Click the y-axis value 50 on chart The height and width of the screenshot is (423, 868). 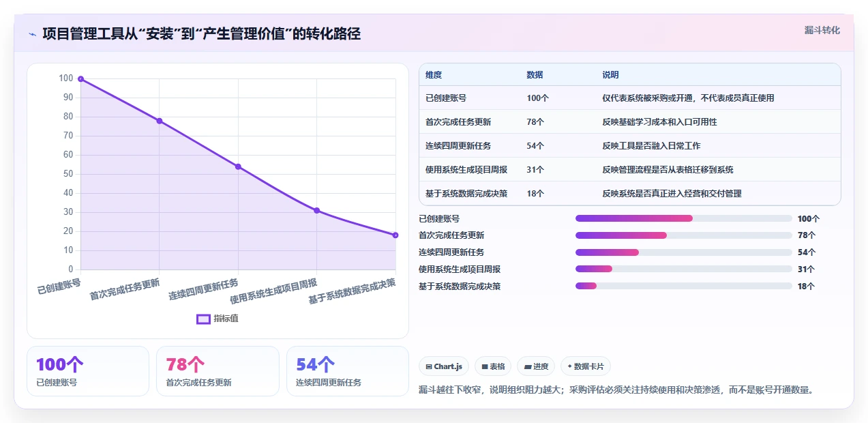(68, 174)
